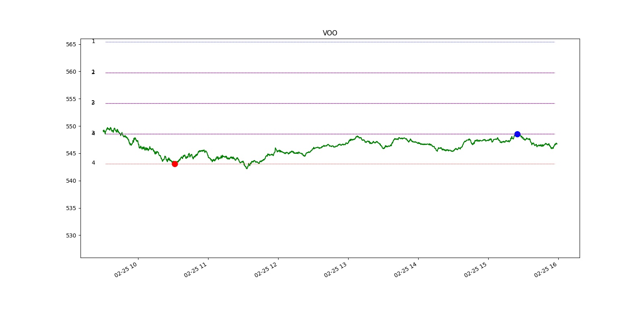Click the 550 y-axis label
644x322 pixels.
pyautogui.click(x=71, y=126)
